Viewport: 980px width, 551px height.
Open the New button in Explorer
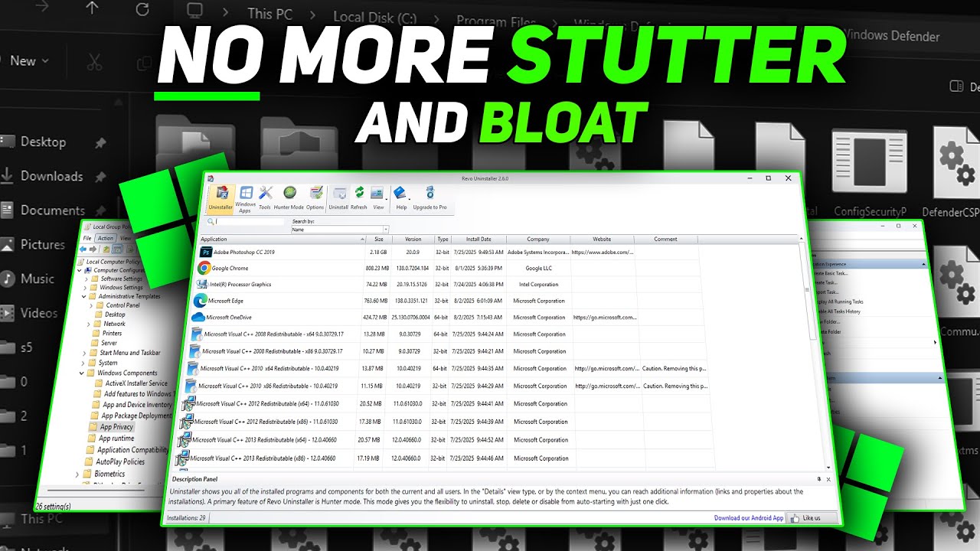(29, 60)
